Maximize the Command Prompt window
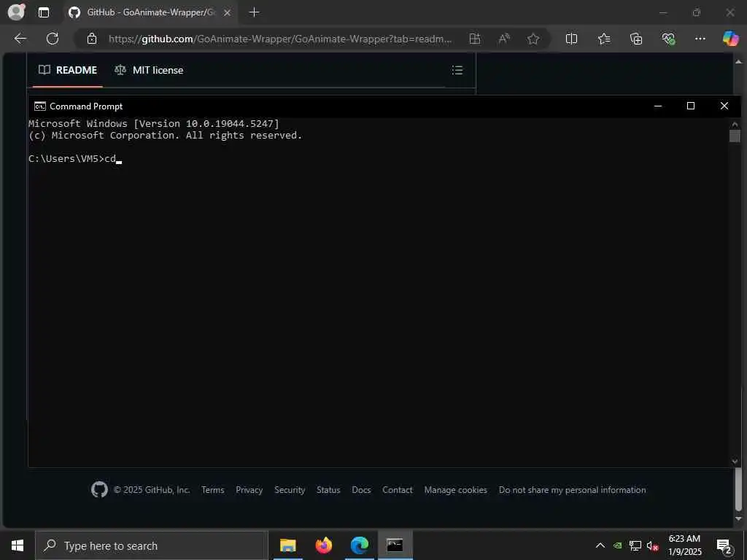747x560 pixels. coord(691,106)
